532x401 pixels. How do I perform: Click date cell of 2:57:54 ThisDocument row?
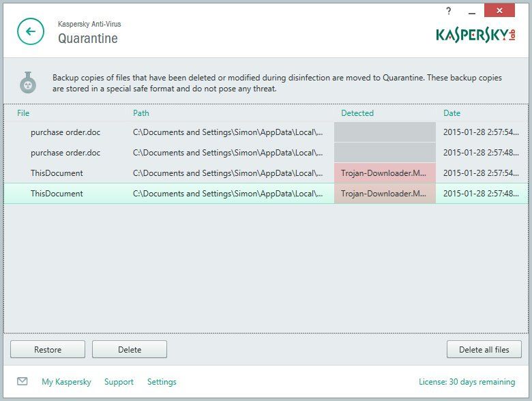coord(481,173)
